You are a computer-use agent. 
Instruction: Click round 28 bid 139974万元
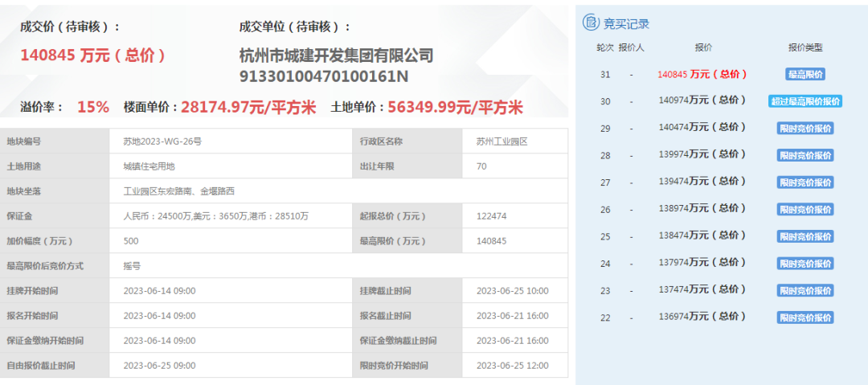(x=702, y=154)
